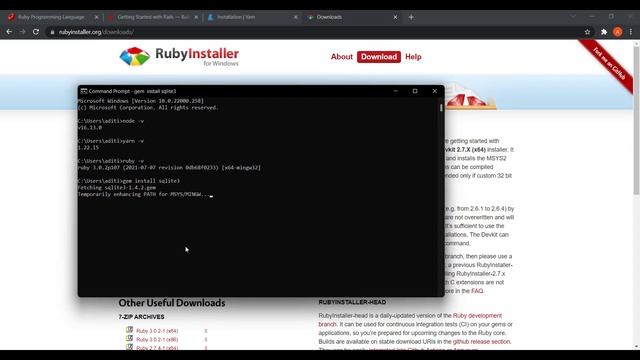Download Ruby 3.0.2-1 (x86) archive
The height and width of the screenshot is (360, 640).
[x=157, y=340]
